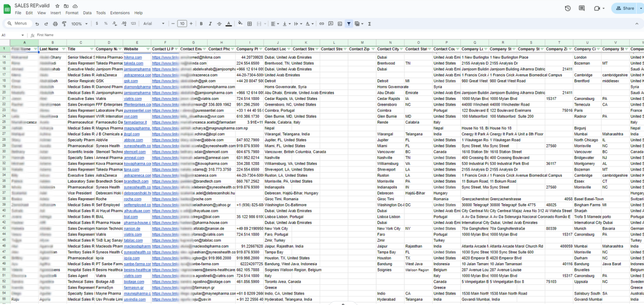Open the comments panel icon
644x305 pixels.
[581, 8]
